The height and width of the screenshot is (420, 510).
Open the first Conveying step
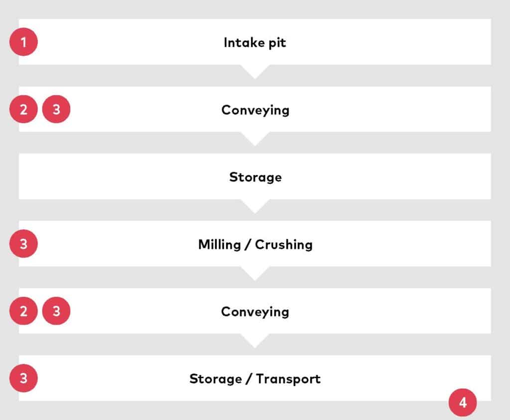coord(255,109)
